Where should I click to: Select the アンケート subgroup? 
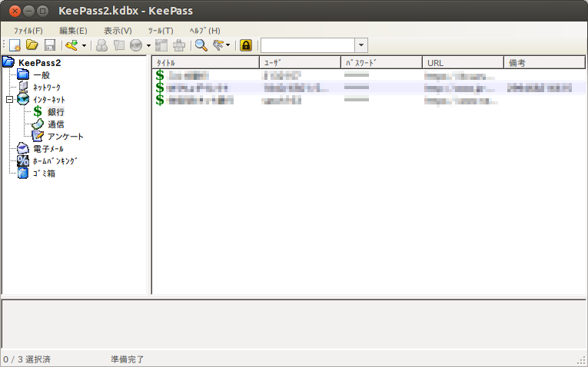(65, 137)
